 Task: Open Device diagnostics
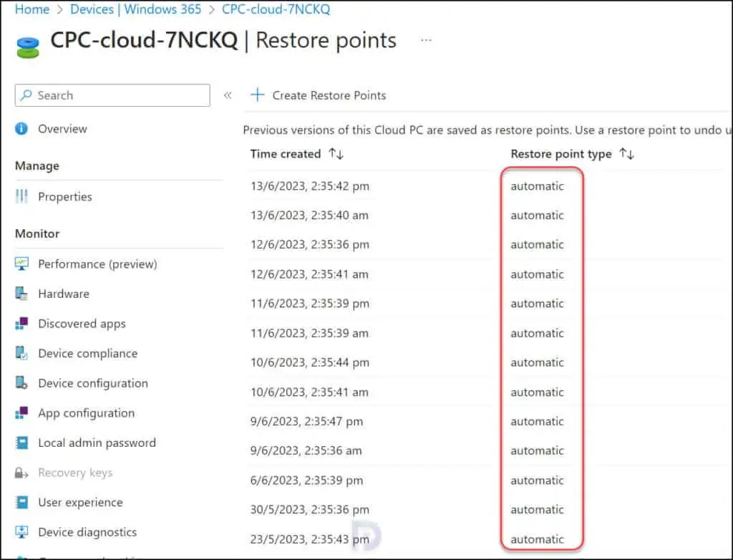[x=87, y=532]
